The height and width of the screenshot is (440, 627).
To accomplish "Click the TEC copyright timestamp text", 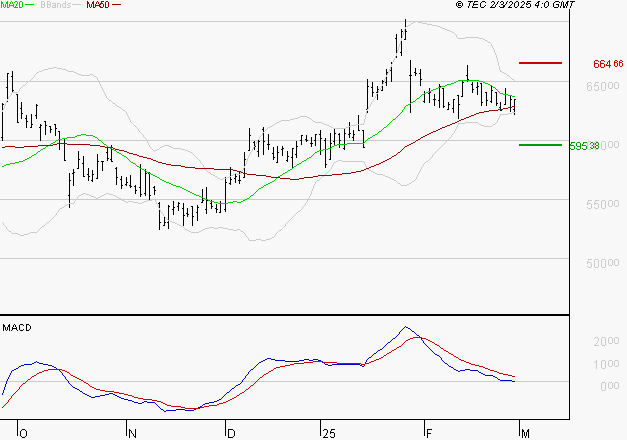I will [515, 5].
